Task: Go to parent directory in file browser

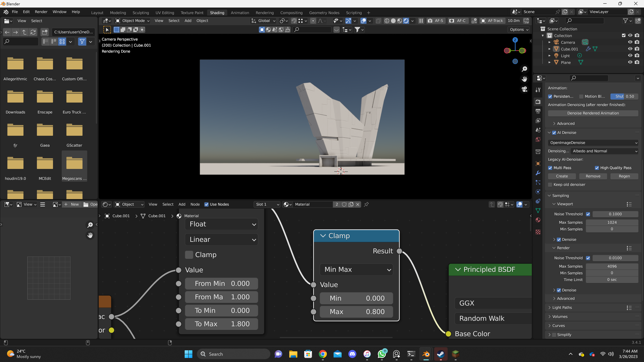Action: tap(24, 32)
